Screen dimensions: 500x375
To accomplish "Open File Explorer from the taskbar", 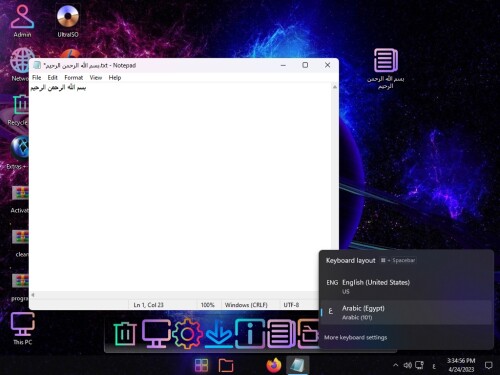I will 226,366.
